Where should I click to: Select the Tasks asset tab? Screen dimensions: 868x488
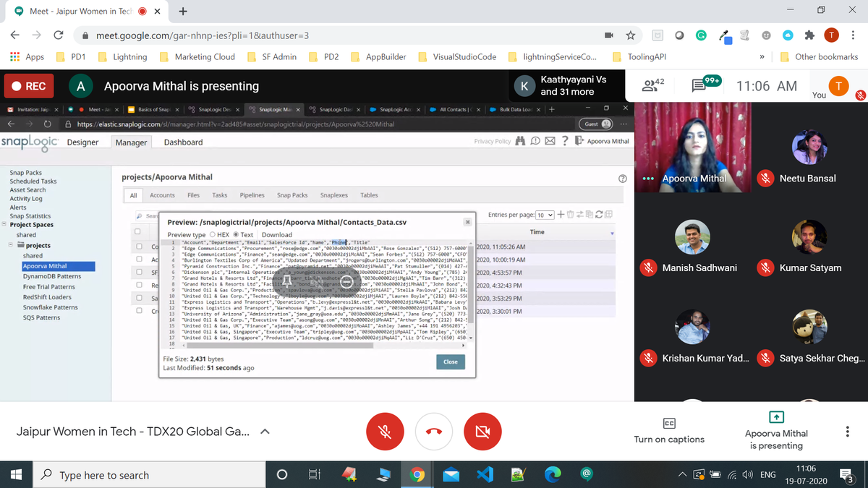click(x=220, y=195)
